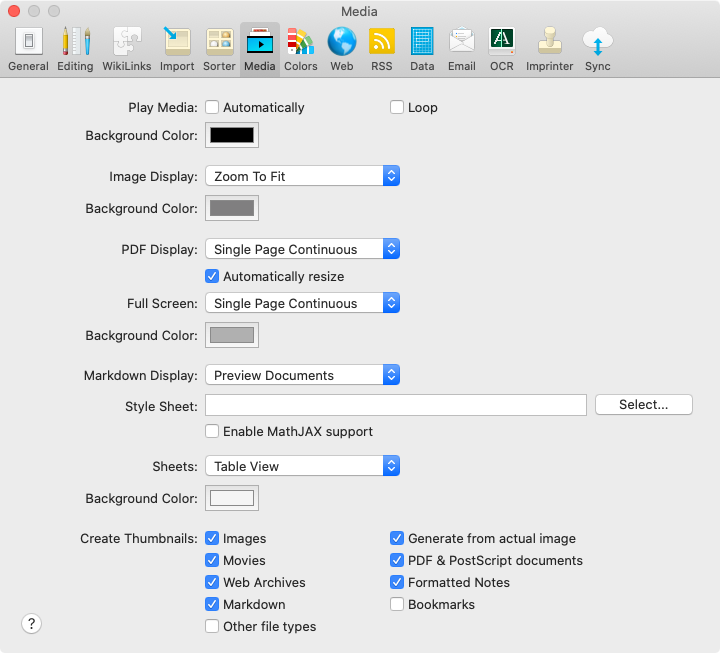Switch to the Imprinter preferences tab

click(x=549, y=49)
